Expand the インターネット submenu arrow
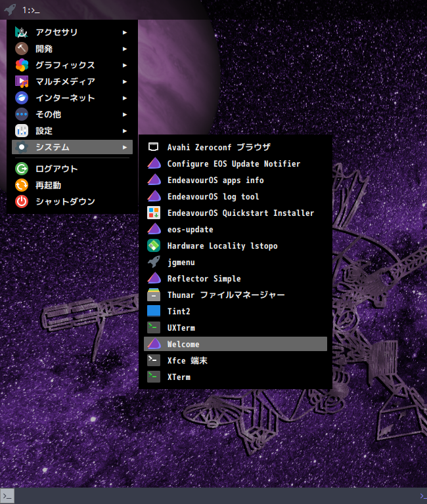 tap(125, 98)
